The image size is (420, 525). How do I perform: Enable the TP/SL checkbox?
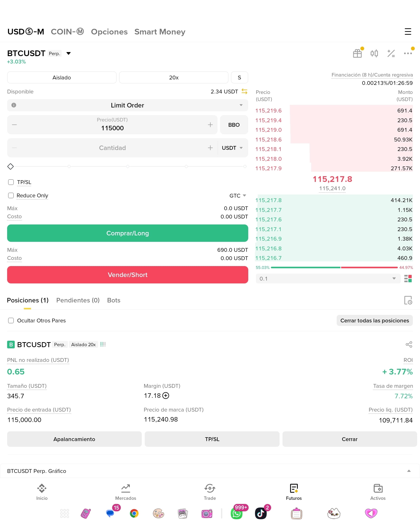pos(11,182)
